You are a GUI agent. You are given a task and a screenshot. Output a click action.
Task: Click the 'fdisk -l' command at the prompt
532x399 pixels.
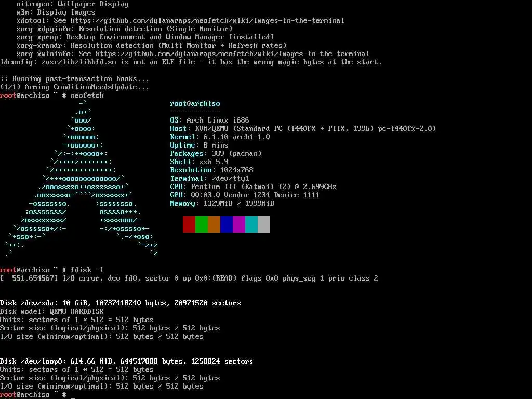click(x=87, y=270)
